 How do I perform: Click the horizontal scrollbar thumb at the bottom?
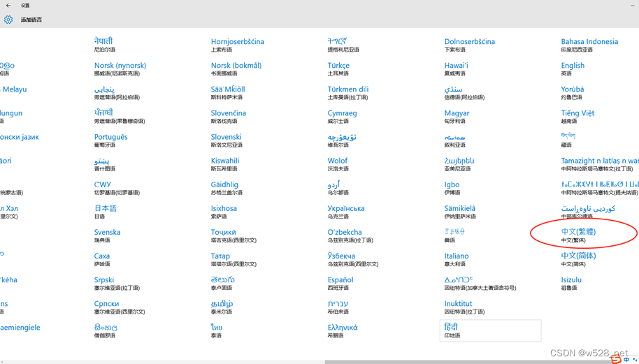click(x=482, y=362)
